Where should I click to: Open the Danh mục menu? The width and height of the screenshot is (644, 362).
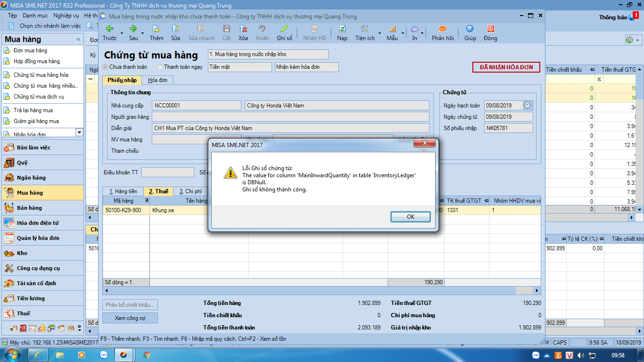tap(35, 16)
